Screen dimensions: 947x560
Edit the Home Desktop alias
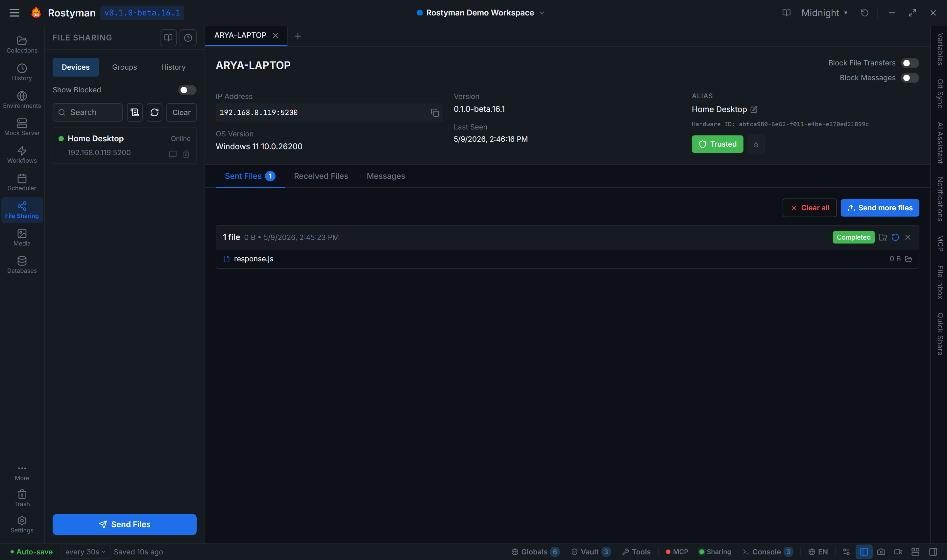click(754, 109)
